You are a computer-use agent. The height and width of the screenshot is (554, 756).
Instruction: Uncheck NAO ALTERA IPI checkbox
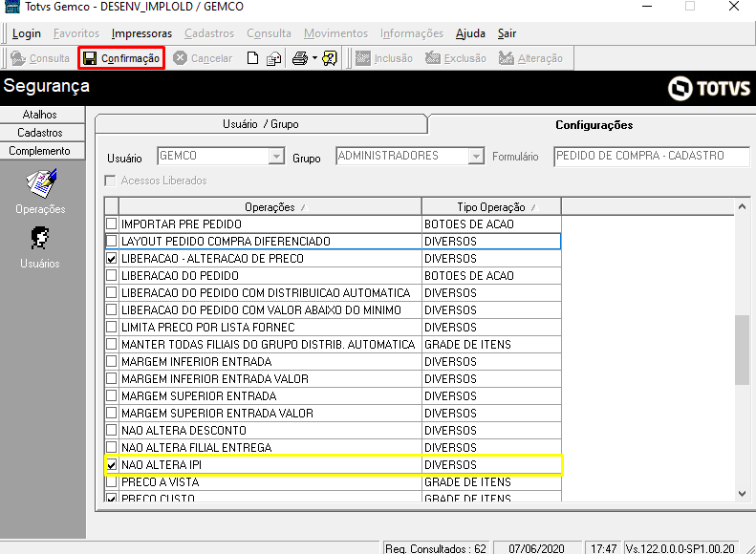(112, 465)
